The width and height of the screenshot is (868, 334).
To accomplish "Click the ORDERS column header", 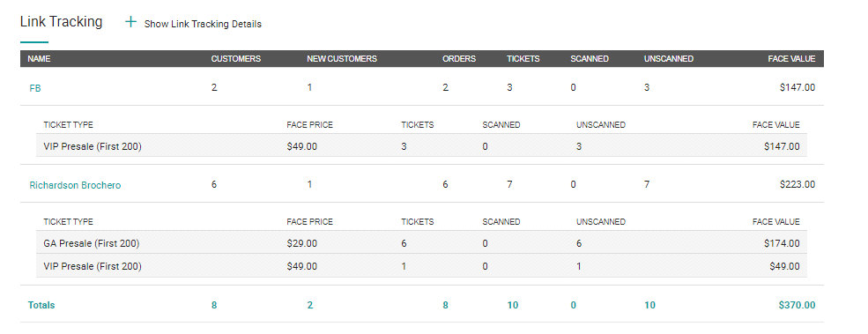I will (x=459, y=59).
